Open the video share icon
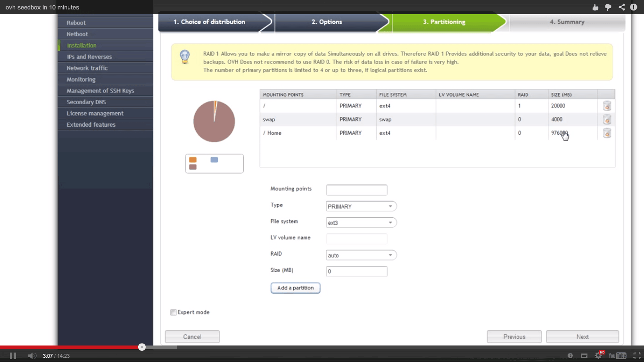Viewport: 644px width, 362px height. pos(621,7)
